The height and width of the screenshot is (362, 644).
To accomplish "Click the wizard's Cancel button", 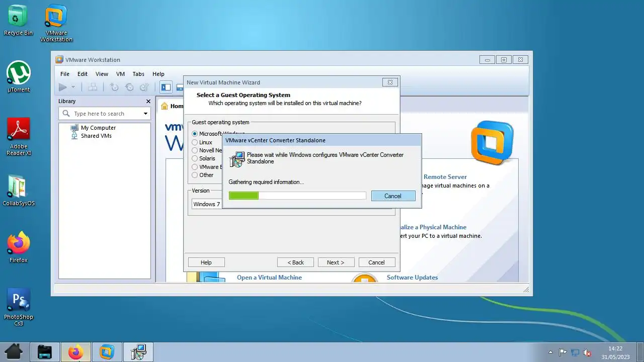I will (376, 262).
